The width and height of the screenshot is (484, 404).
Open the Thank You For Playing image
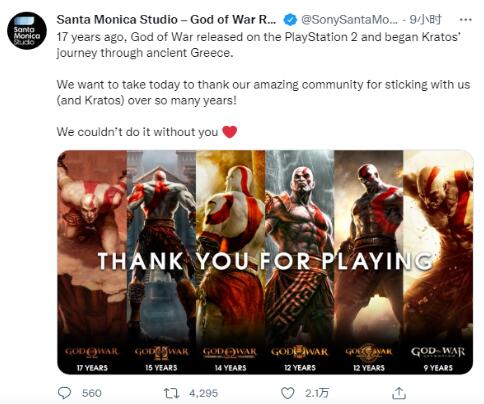[x=265, y=262]
